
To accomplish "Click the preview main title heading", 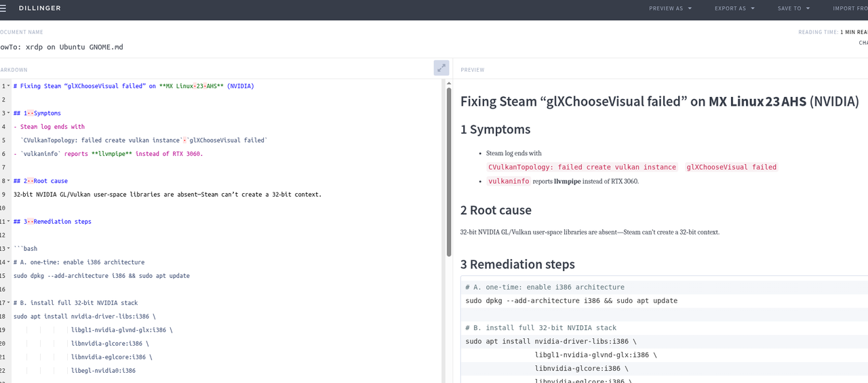I will click(660, 102).
